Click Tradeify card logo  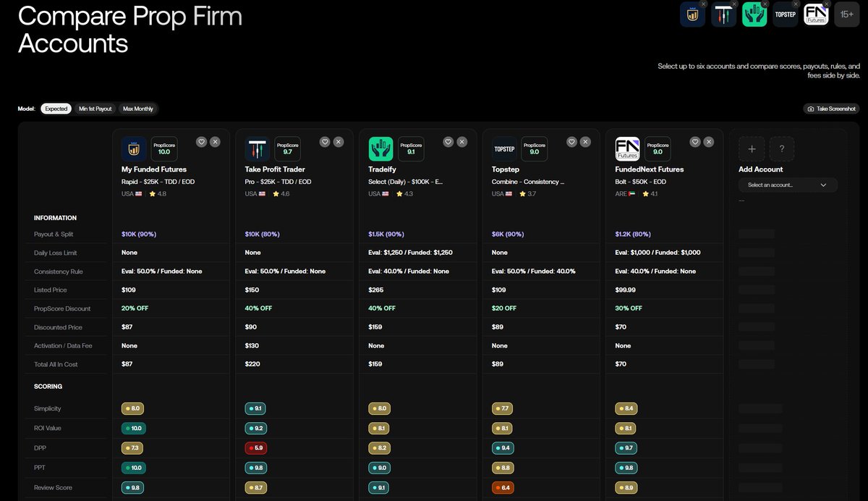click(x=380, y=149)
